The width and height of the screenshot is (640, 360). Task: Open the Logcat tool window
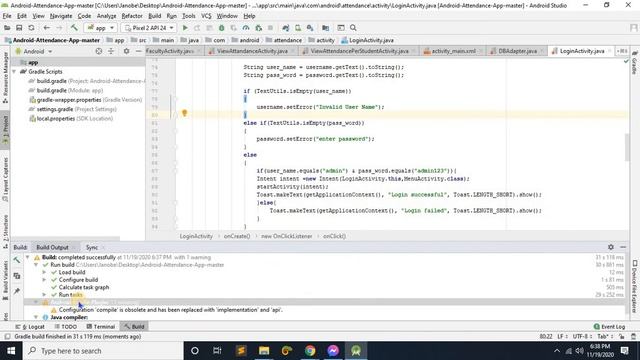point(29,327)
